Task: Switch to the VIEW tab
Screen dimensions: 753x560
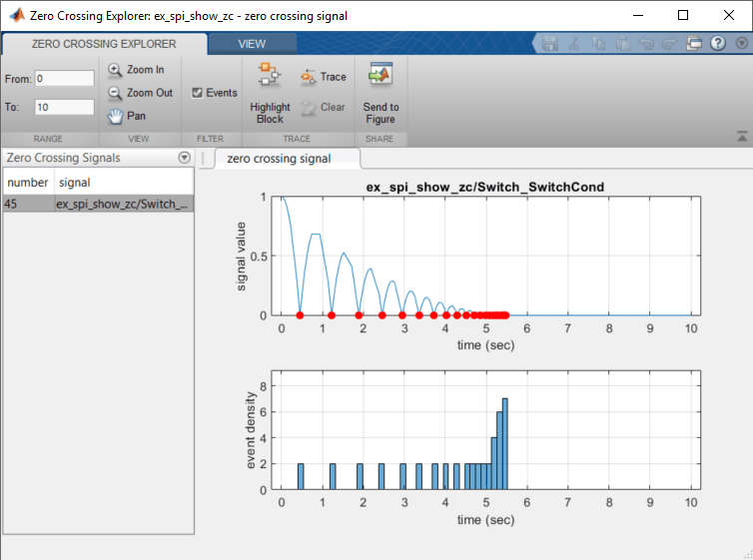Action: click(252, 44)
